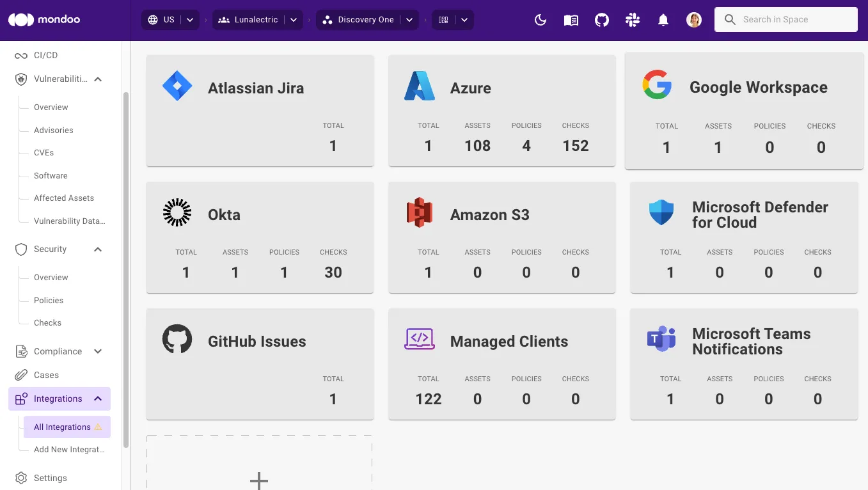Viewport: 868px width, 490px height.
Task: Click the Integrations blocks icon
Action: click(x=21, y=399)
